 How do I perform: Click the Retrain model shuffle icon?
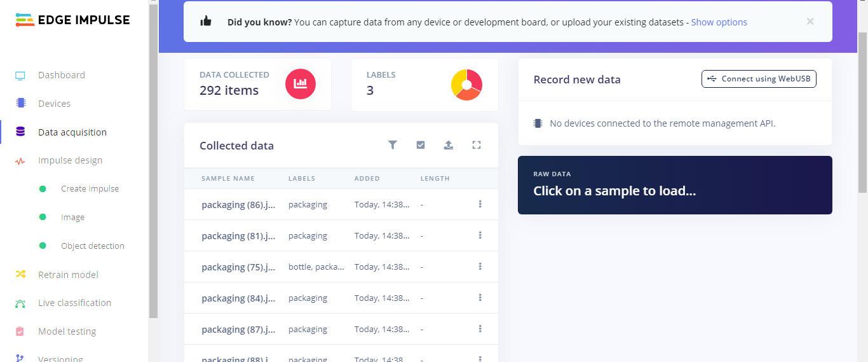tap(20, 274)
